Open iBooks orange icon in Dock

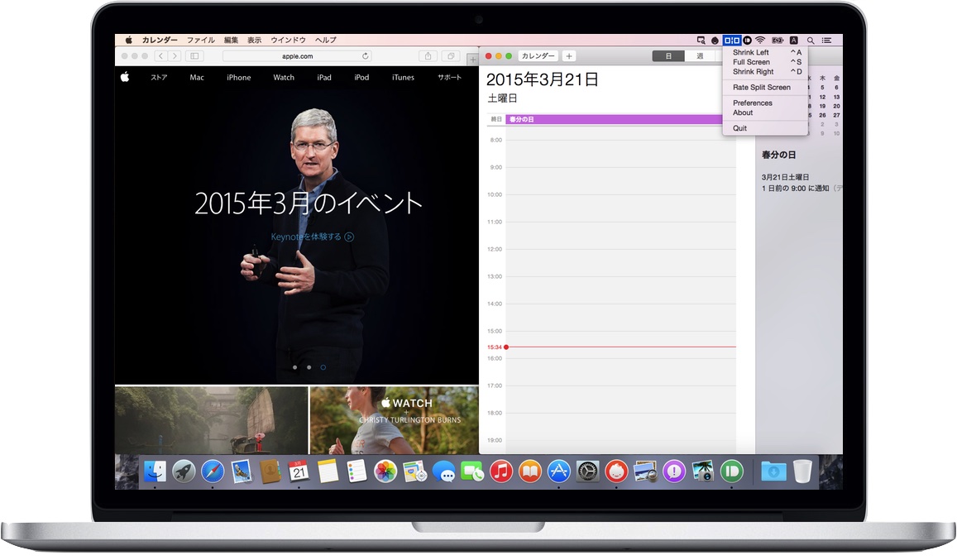tap(529, 471)
